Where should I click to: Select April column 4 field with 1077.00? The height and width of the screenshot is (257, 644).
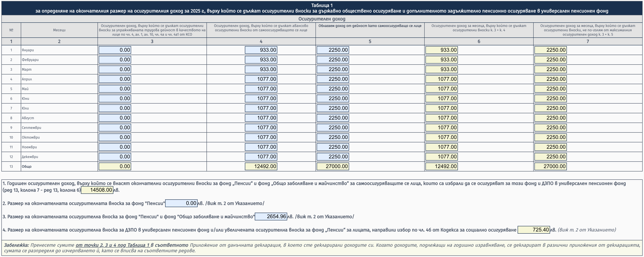261,79
